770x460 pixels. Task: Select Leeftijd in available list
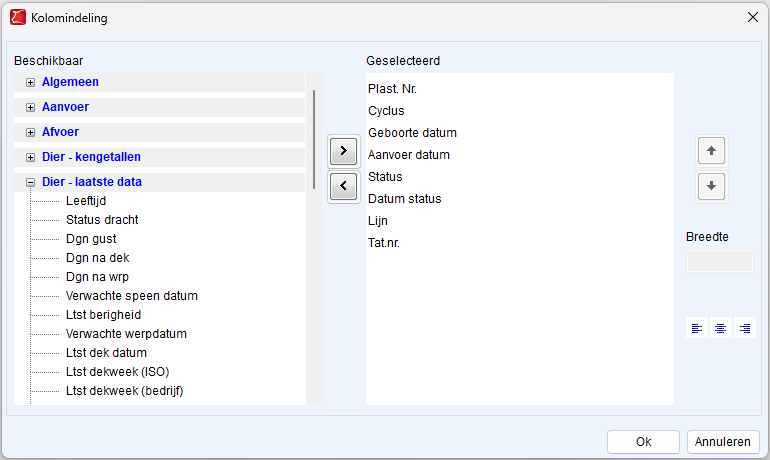tap(86, 201)
